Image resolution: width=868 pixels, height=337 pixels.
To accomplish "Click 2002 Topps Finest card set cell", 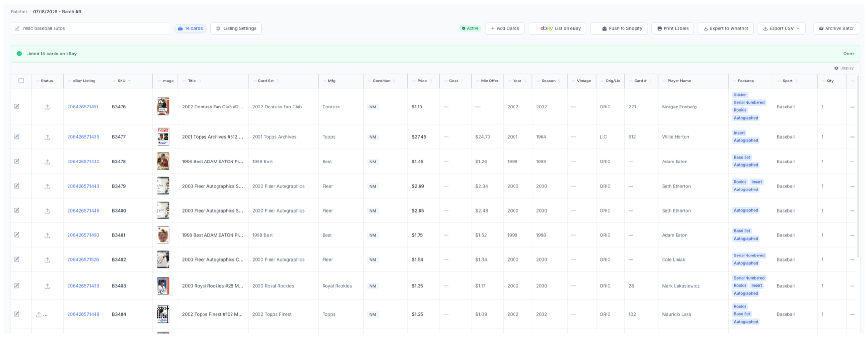I will 272,314.
